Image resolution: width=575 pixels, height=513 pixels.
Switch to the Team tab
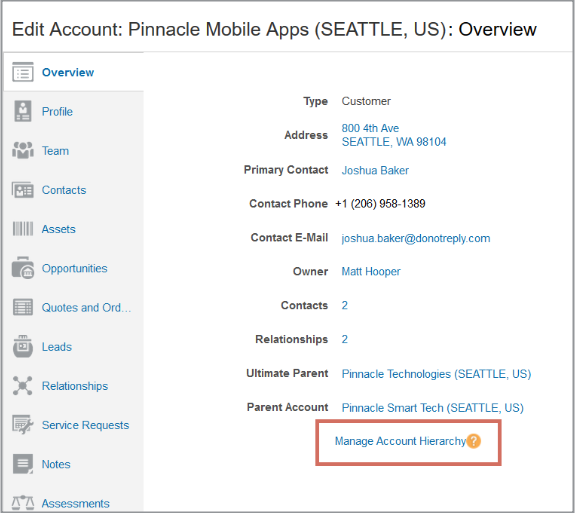[55, 151]
